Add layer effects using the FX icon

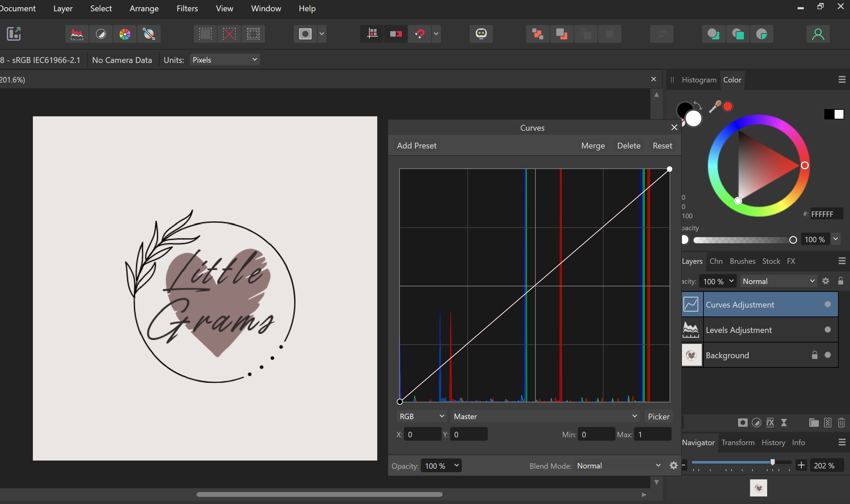[x=770, y=423]
